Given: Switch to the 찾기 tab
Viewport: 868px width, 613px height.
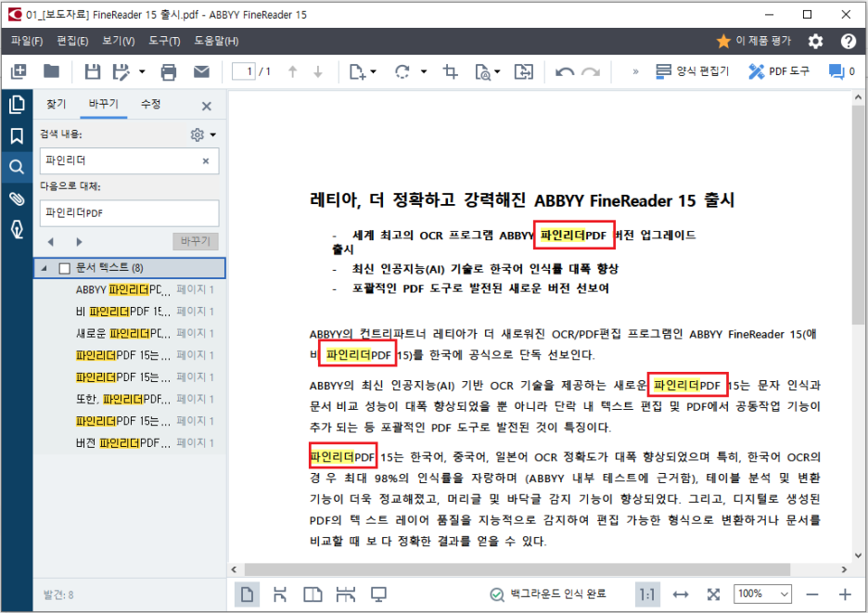Looking at the screenshot, I should point(56,104).
